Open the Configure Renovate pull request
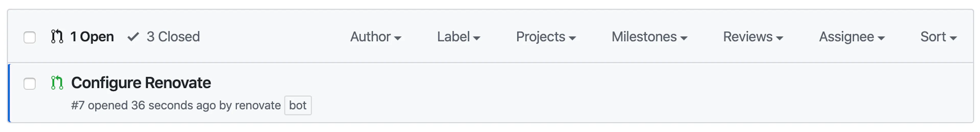The image size is (980, 132). pos(141,83)
